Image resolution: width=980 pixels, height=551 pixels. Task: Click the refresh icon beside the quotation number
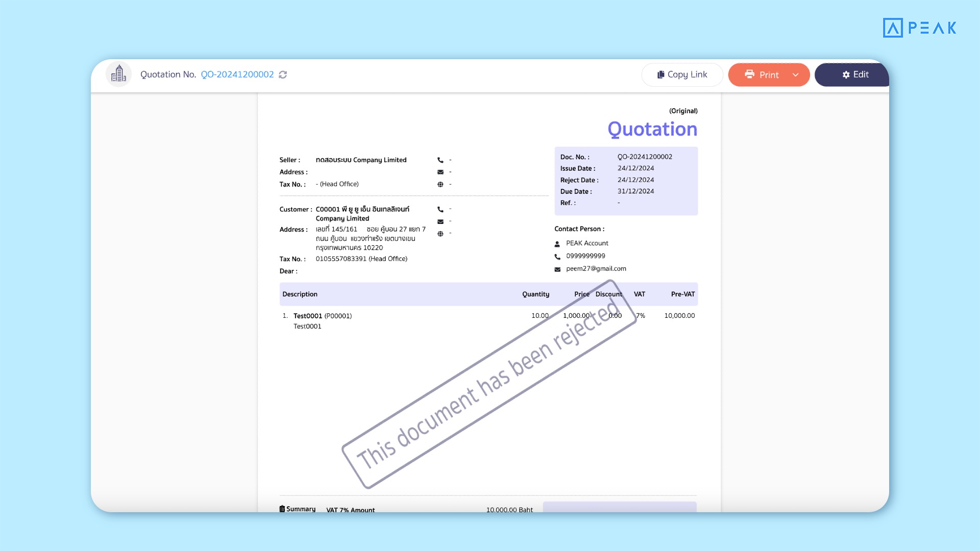pyautogui.click(x=282, y=74)
